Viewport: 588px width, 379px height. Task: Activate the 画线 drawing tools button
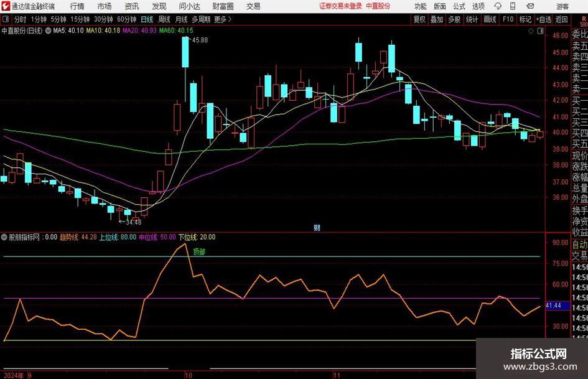[x=490, y=19]
